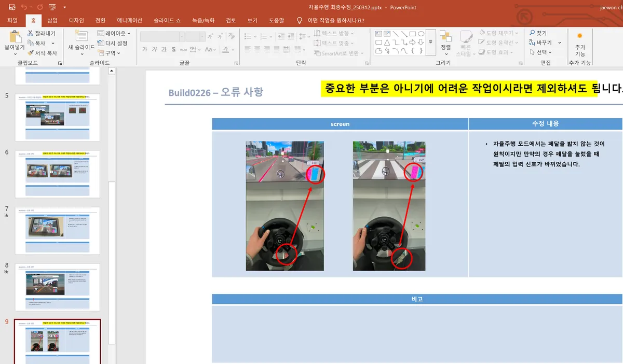
Task: Switch to the 디자인 (Design) tab
Action: [x=76, y=21]
